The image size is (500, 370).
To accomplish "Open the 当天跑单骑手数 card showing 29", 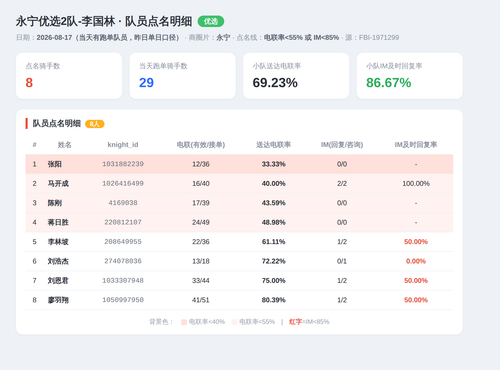I will pyautogui.click(x=183, y=76).
